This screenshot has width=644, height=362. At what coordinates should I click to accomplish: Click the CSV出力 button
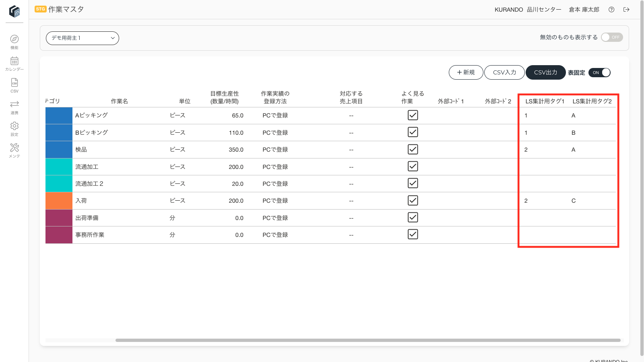pos(545,72)
